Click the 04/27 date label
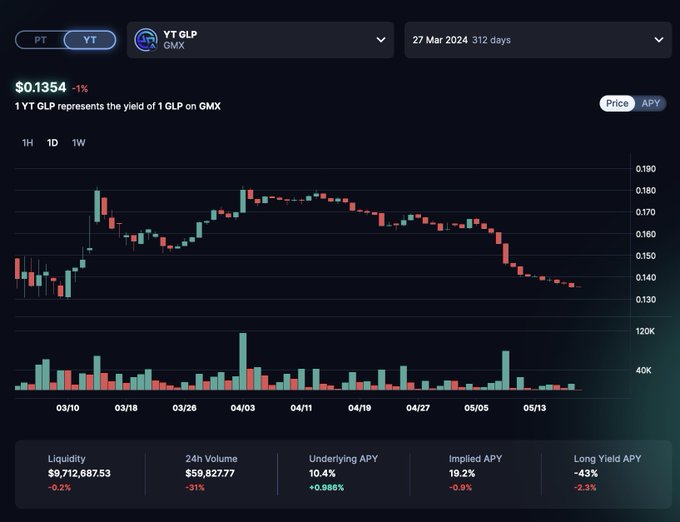 point(418,408)
